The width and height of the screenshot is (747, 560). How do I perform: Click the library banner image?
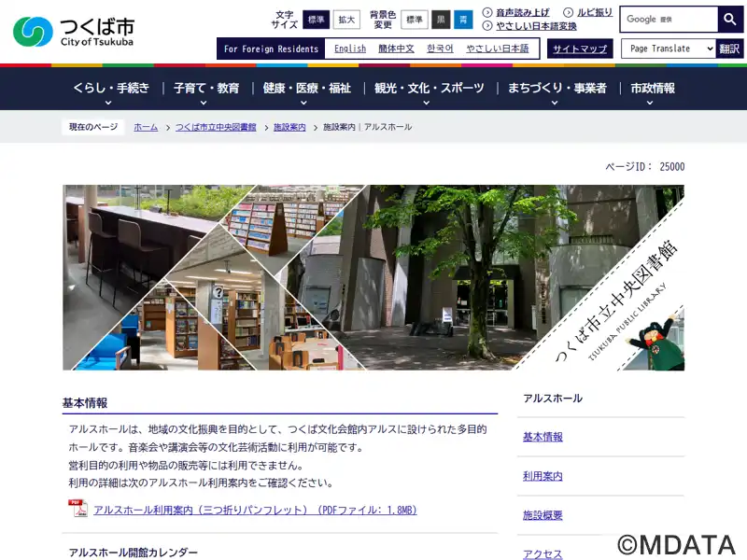(x=373, y=277)
